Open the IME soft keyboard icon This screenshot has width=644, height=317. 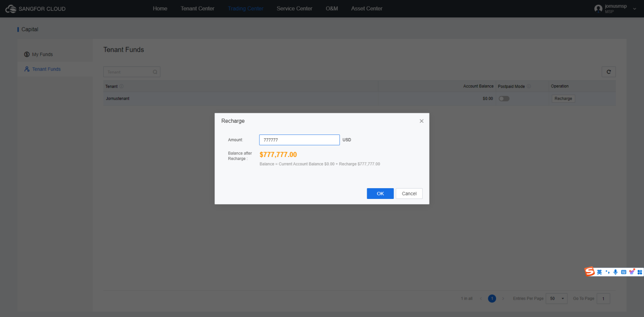[x=624, y=272]
